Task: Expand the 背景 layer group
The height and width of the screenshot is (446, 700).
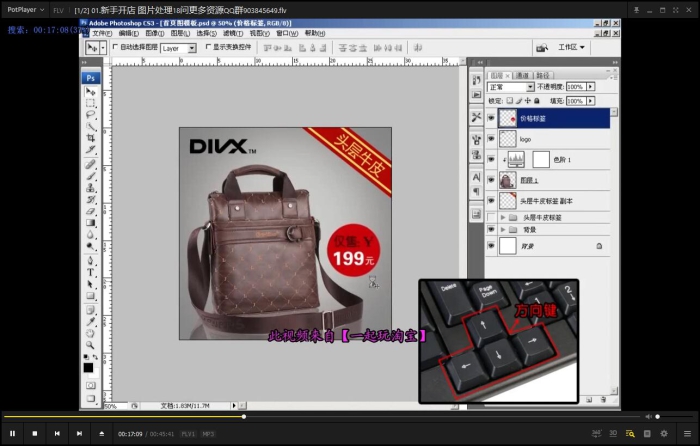Action: pyautogui.click(x=503, y=229)
